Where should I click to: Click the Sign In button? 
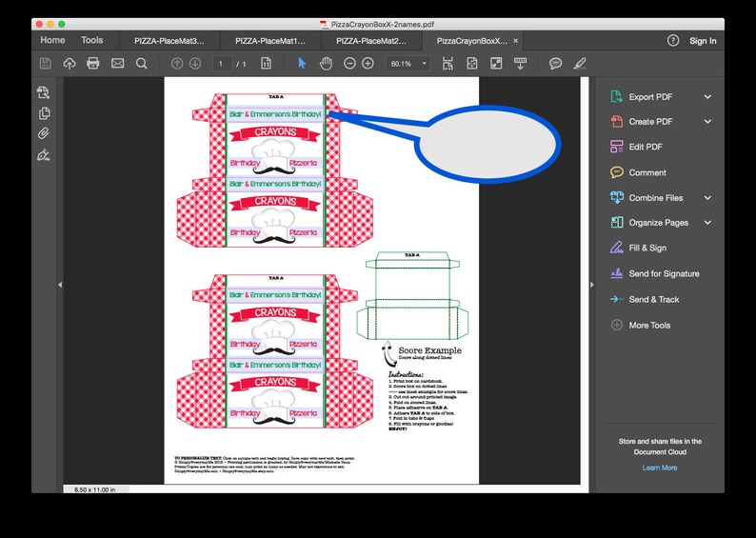[x=703, y=41]
